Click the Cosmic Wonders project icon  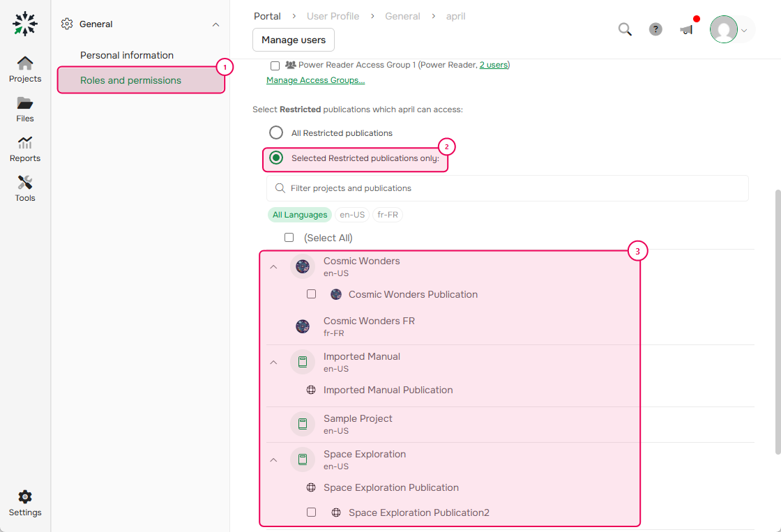(x=303, y=266)
